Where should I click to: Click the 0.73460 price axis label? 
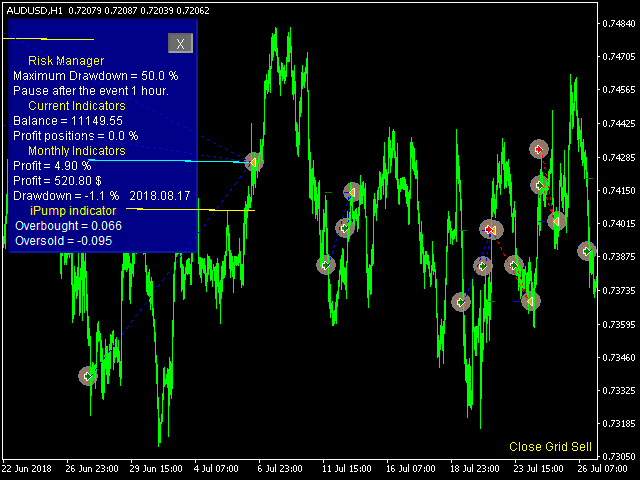(619, 358)
